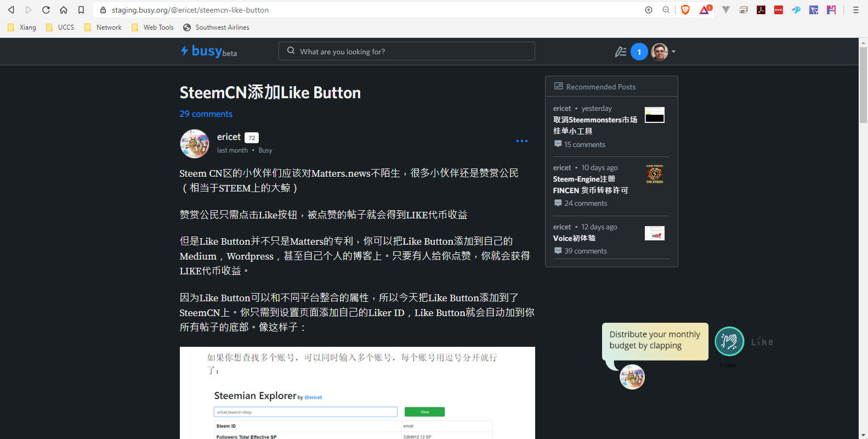Click the scrollbar up arrow
Image resolution: width=868 pixels, height=439 pixels.
tap(863, 42)
